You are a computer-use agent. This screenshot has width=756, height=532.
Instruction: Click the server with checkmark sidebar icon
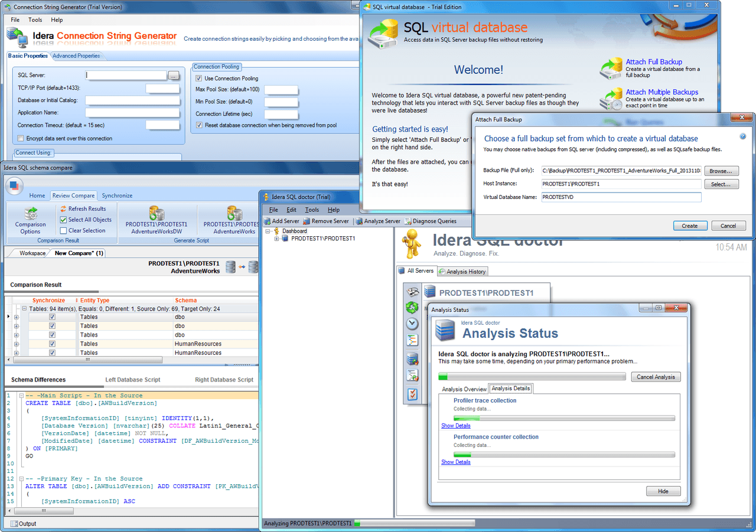coord(412,358)
